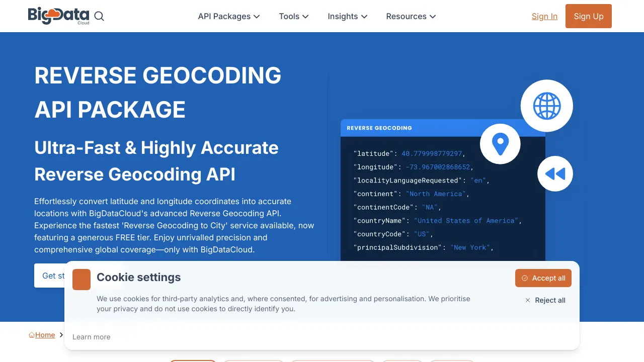Expand the API Packages menu
The image size is (644, 362).
[x=229, y=16]
